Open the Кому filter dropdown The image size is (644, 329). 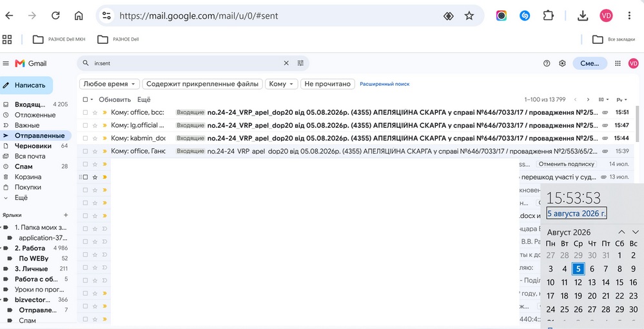point(281,84)
